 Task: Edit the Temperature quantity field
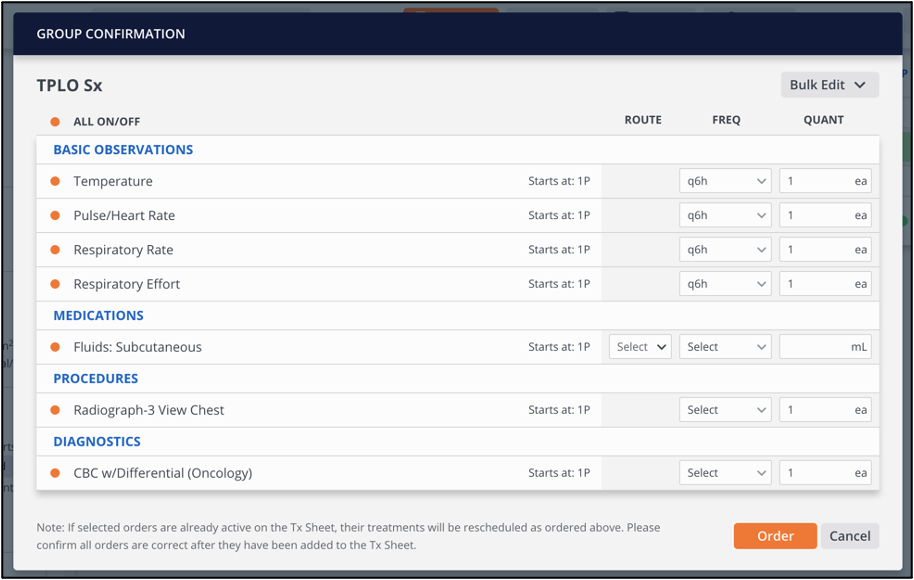click(825, 181)
